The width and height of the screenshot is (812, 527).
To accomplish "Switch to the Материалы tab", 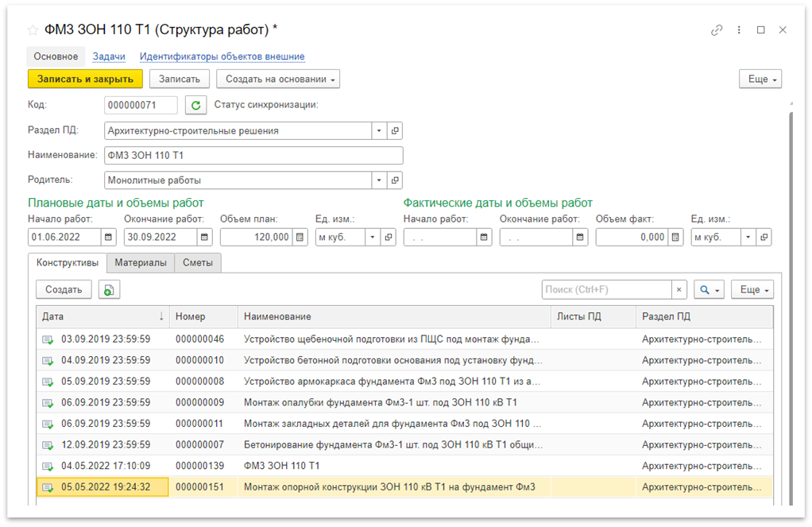I will pyautogui.click(x=141, y=263).
